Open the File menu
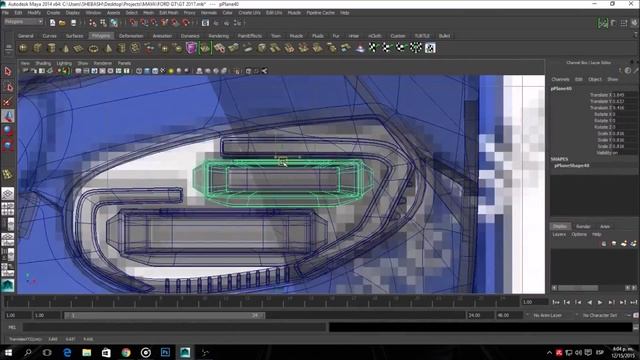The image size is (640, 360). click(x=5, y=13)
